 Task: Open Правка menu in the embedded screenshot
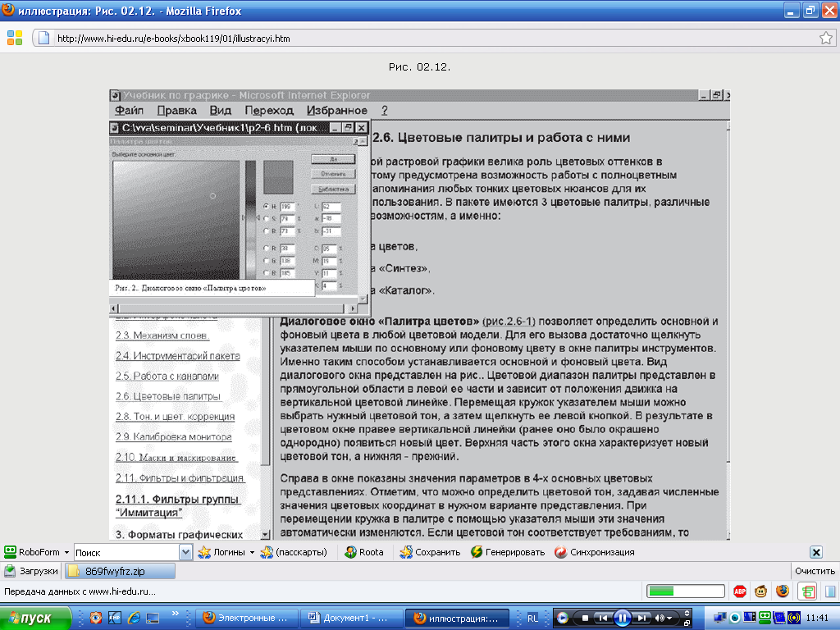click(x=177, y=111)
